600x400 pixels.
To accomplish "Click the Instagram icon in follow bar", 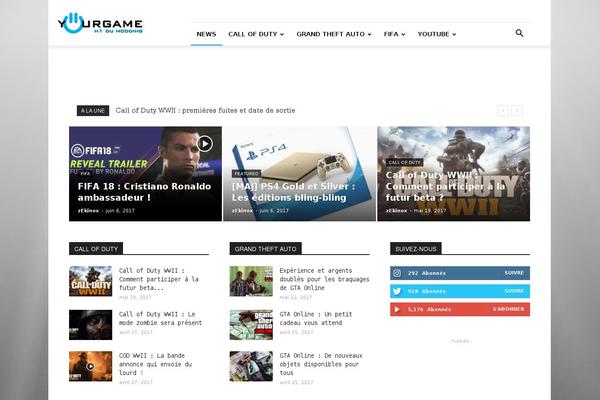I will (397, 273).
